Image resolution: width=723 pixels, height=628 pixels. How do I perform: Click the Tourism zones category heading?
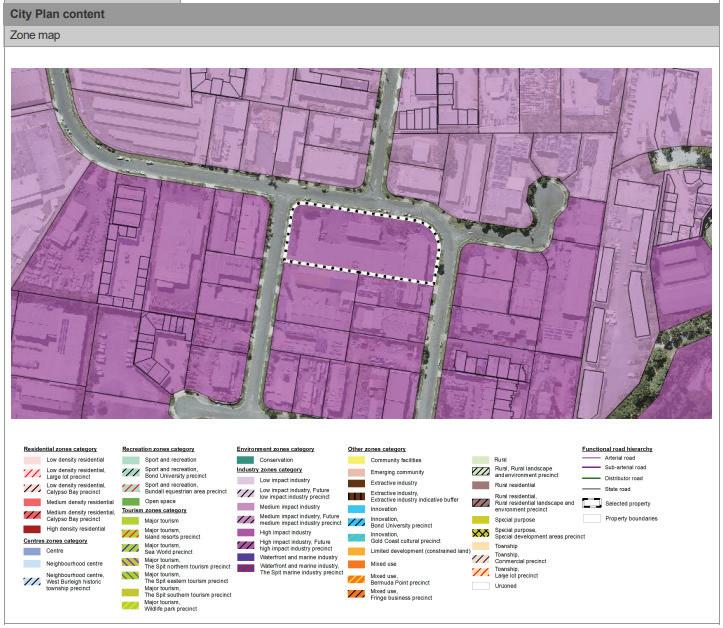[154, 511]
